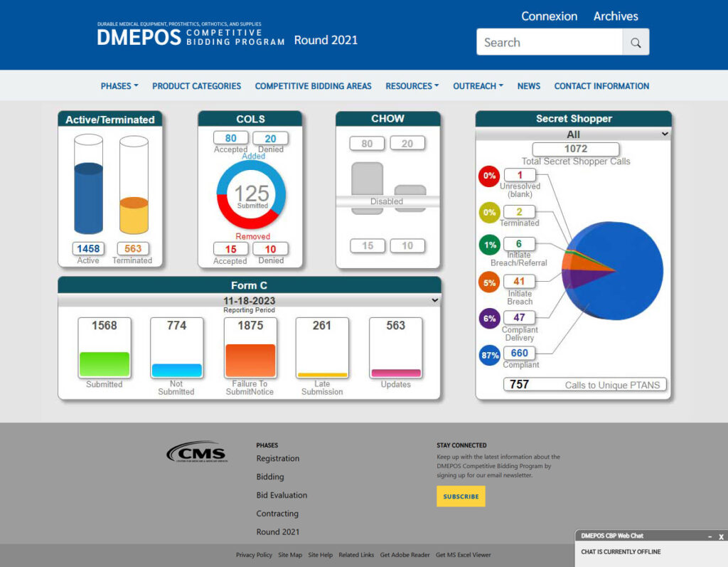Viewport: 728px width, 567px height.
Task: Open the Privacy Policy link
Action: [x=254, y=555]
